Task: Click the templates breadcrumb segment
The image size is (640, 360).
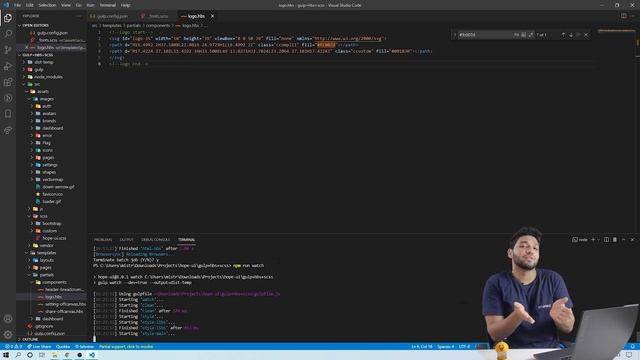Action: pos(112,25)
